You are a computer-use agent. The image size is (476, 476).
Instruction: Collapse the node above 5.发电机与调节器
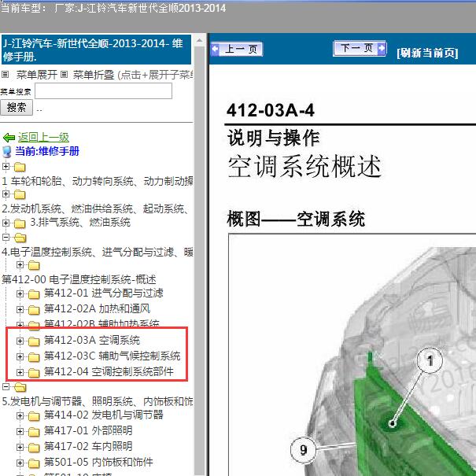(x=6, y=386)
